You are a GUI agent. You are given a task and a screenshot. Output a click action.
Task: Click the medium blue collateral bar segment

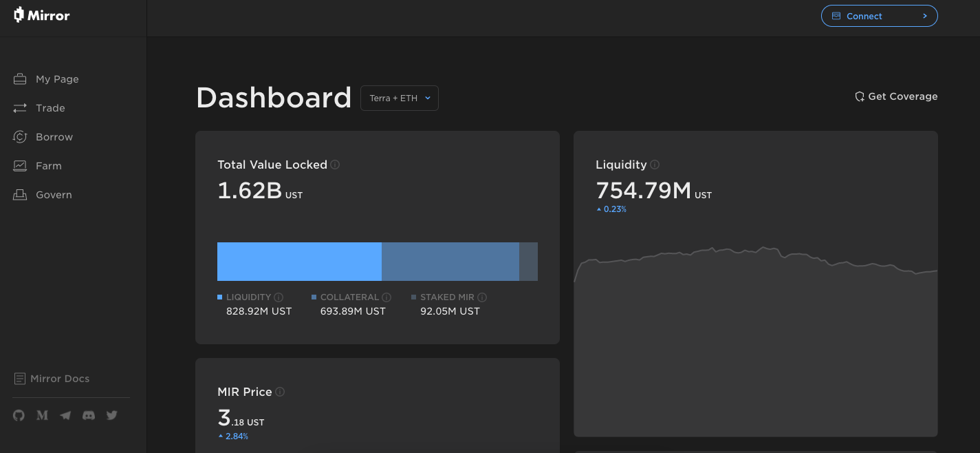[x=450, y=262]
